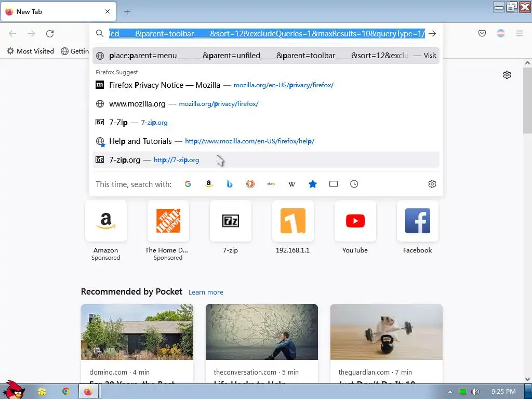Viewport: 532px width, 399px height.
Task: Click the selected URL text field
Action: click(x=267, y=34)
